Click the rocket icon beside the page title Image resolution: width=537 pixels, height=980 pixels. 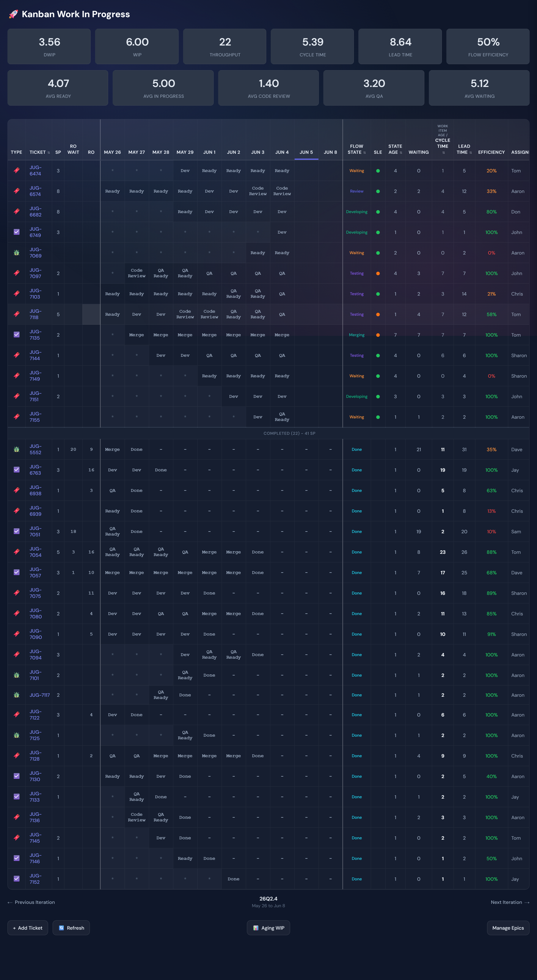[13, 14]
